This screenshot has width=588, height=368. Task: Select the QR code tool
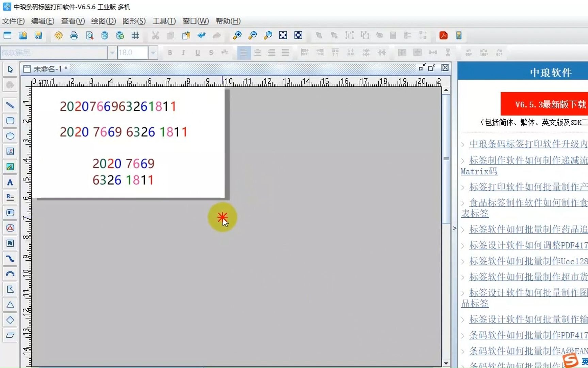(x=10, y=243)
